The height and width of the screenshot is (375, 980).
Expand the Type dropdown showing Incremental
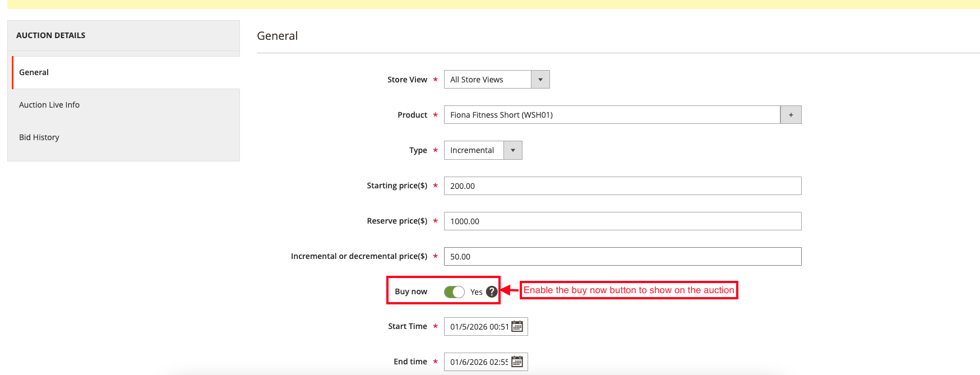[474, 150]
